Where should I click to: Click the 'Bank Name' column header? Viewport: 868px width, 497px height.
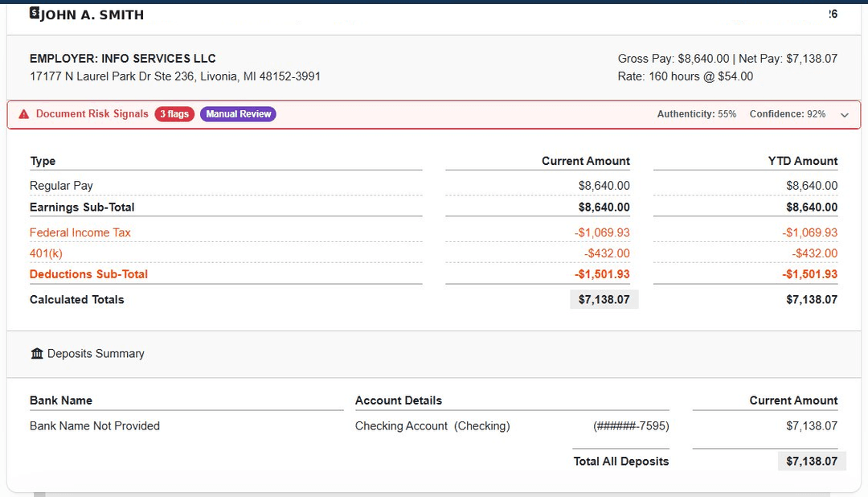61,400
